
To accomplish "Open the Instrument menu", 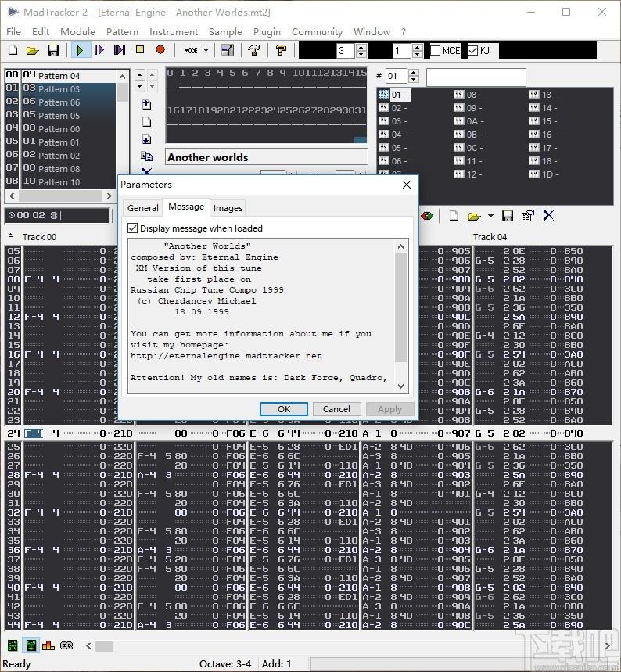I will tap(174, 32).
